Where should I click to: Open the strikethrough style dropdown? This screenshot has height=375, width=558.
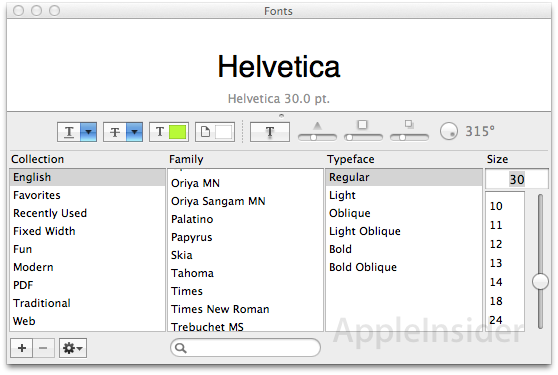click(x=123, y=132)
